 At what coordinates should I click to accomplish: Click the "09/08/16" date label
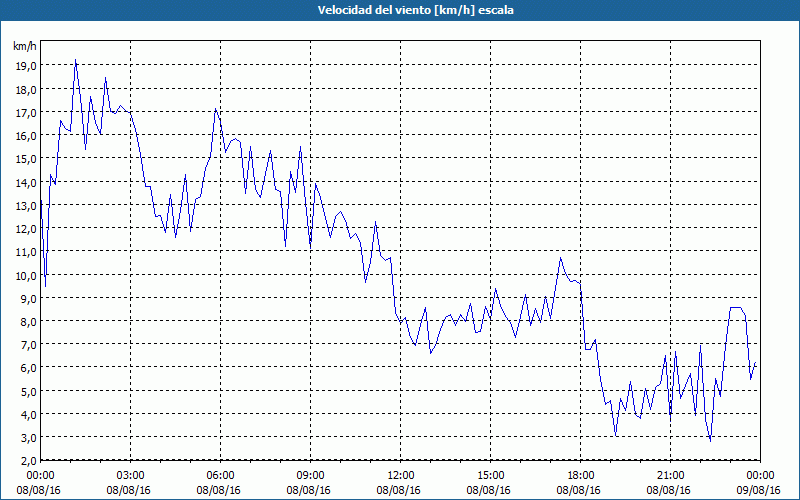(x=759, y=490)
